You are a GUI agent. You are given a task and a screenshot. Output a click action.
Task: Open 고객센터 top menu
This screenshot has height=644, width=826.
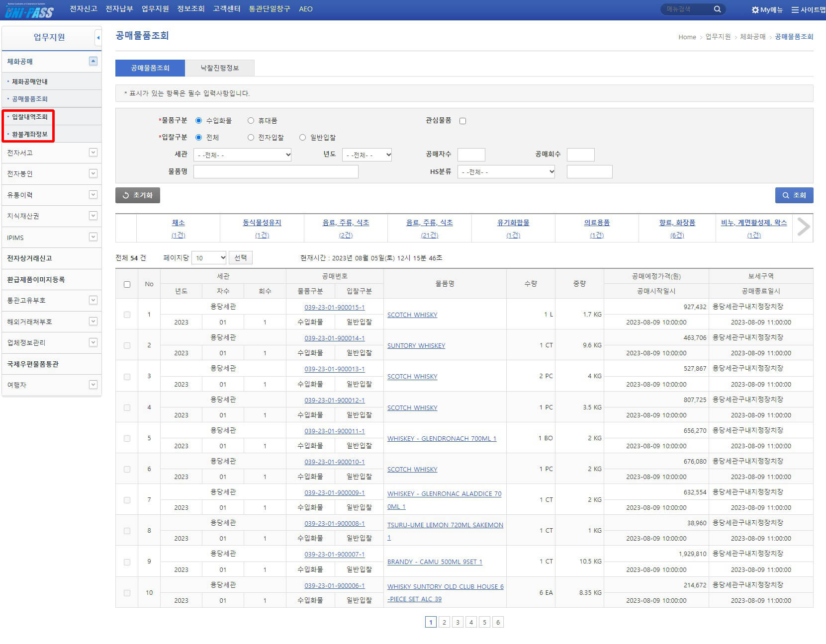(x=227, y=9)
